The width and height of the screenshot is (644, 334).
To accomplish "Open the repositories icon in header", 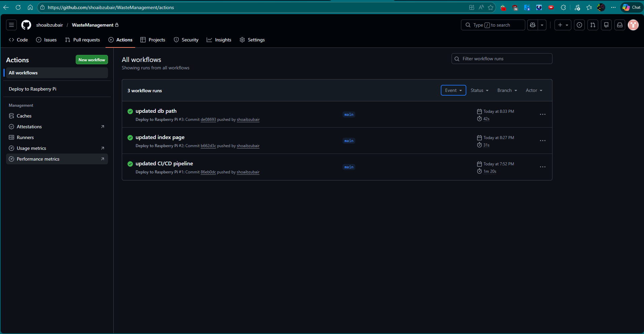I will coord(606,25).
